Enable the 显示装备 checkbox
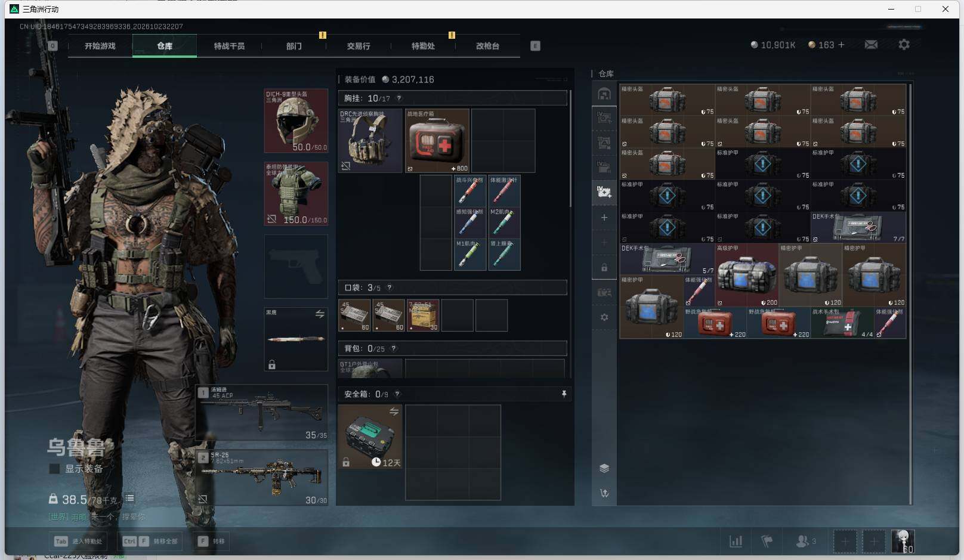The height and width of the screenshot is (560, 964). click(54, 469)
